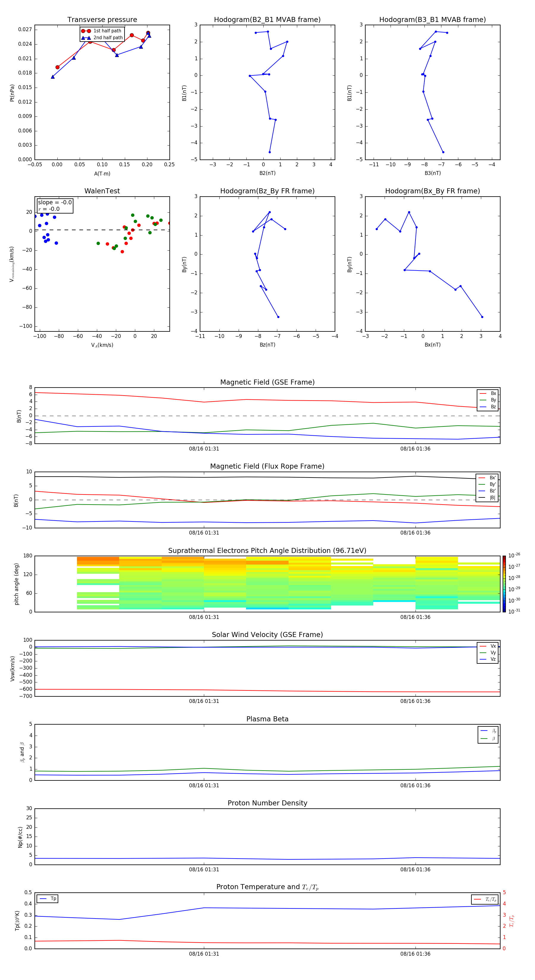The height and width of the screenshot is (980, 535).
Task: Select the "VA(km/s)" x-axis label
Action: coord(102,345)
